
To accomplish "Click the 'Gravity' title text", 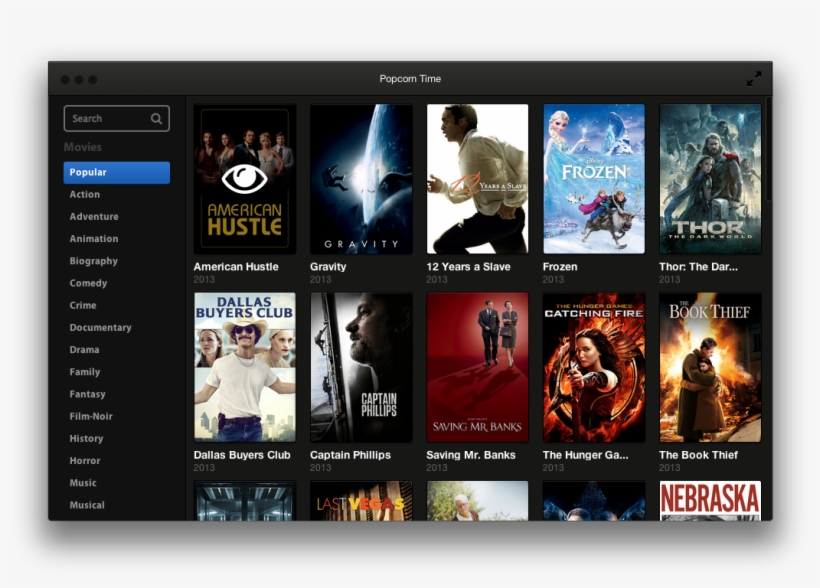I will click(328, 267).
